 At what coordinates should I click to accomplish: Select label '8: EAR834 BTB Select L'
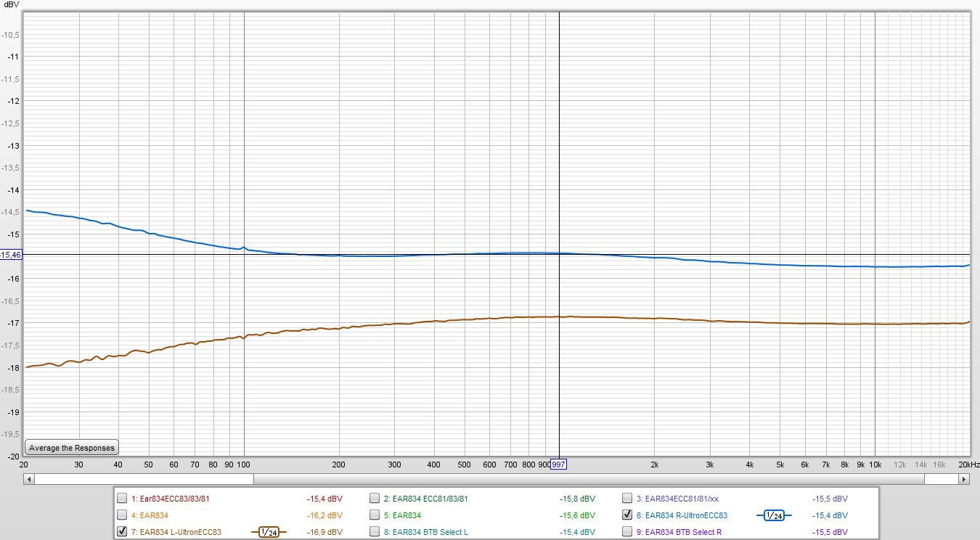click(x=426, y=532)
